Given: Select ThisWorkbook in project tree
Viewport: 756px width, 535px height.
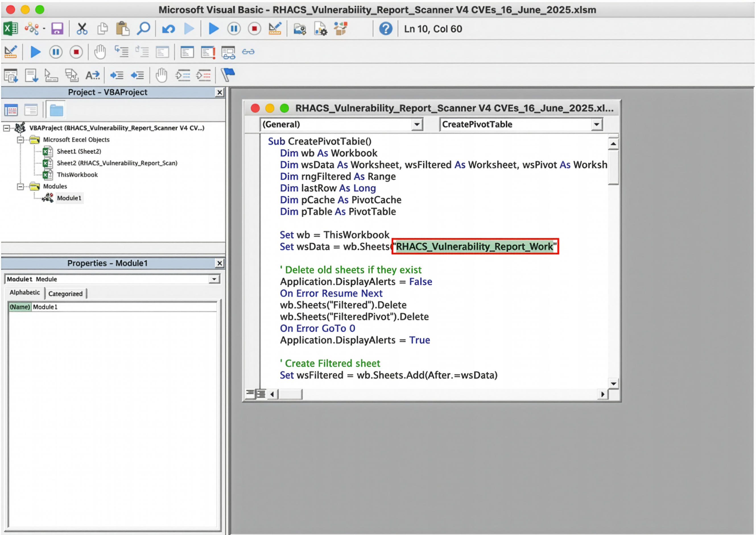Looking at the screenshot, I should point(77,175).
